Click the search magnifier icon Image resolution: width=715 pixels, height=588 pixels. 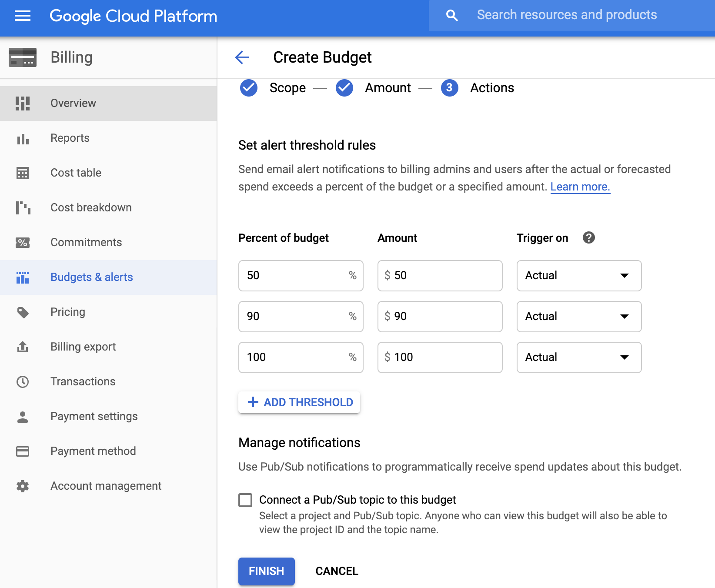click(452, 16)
